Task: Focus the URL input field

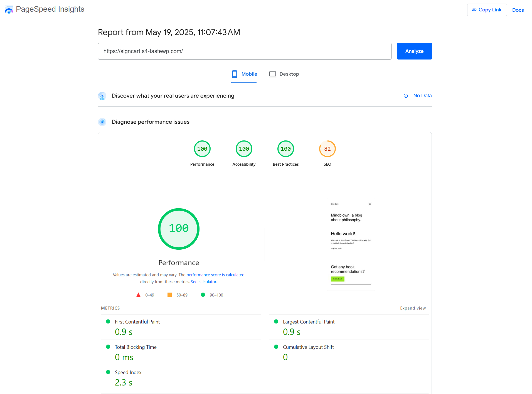Action: 245,51
